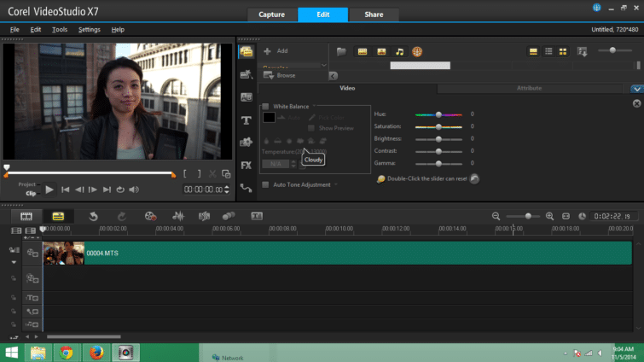Switch library to list view
The height and width of the screenshot is (362, 644).
pos(548,51)
